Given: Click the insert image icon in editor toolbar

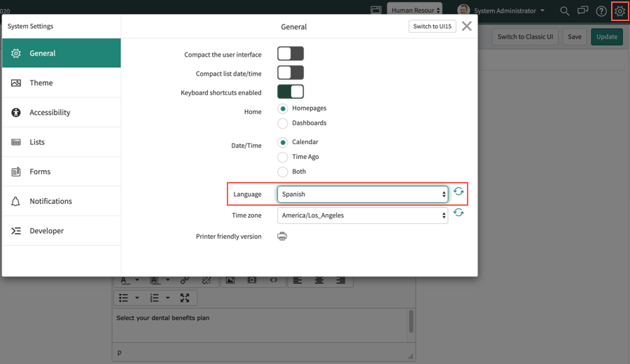Looking at the screenshot, I should [x=230, y=281].
